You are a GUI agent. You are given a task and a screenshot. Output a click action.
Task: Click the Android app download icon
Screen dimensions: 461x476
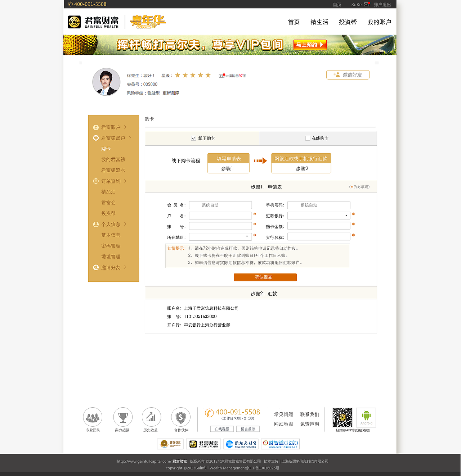pos(366,417)
